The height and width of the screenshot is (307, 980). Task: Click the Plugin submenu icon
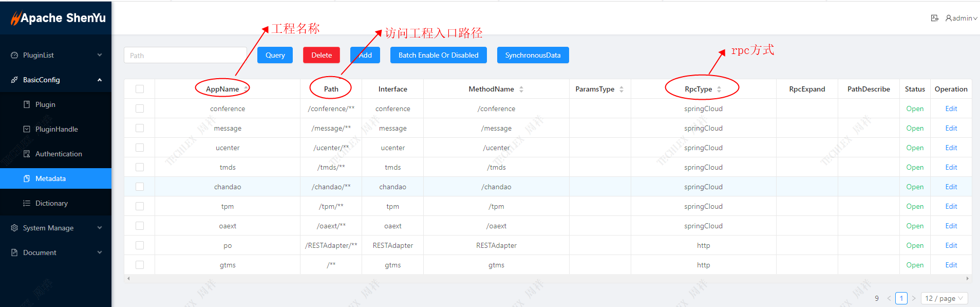(x=27, y=104)
